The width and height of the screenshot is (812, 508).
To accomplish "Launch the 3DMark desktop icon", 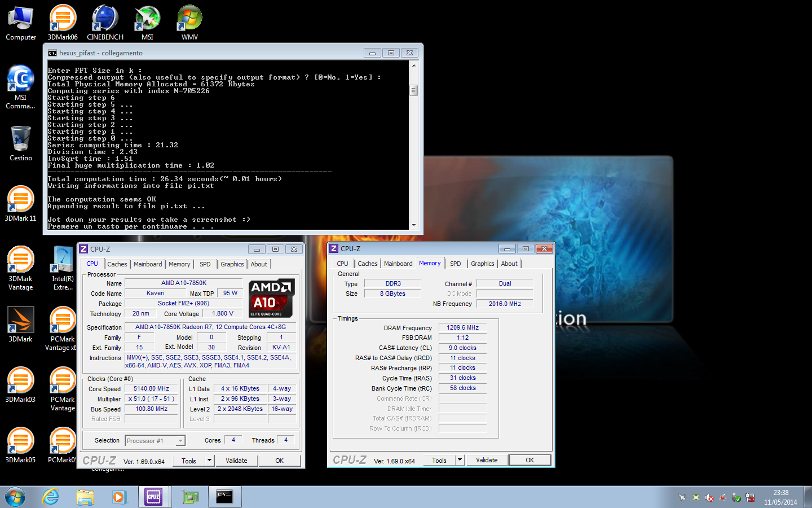I will point(21,325).
